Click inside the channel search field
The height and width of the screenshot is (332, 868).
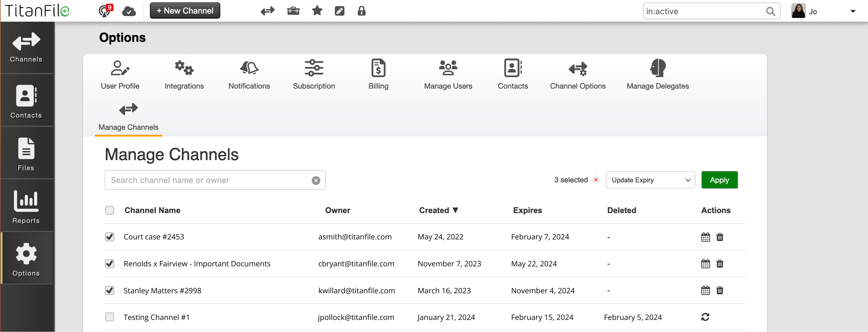click(x=209, y=180)
